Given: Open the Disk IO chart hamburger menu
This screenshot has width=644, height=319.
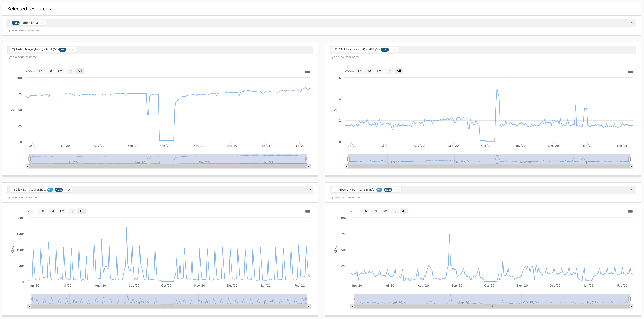Looking at the screenshot, I should click(x=307, y=212).
